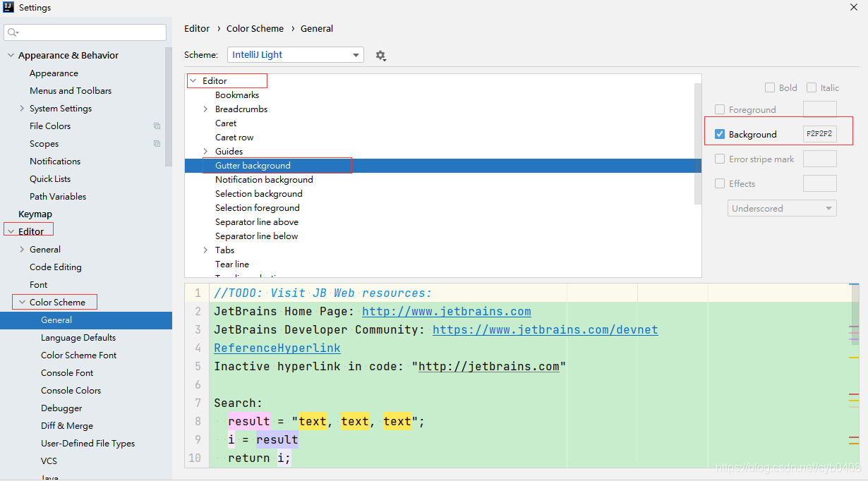The height and width of the screenshot is (481, 868).
Task: Open Notifications settings
Action: (55, 162)
